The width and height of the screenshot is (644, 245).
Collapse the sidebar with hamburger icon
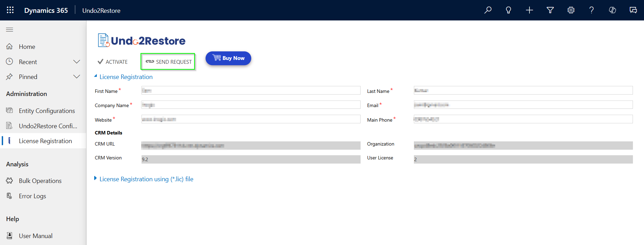click(10, 30)
